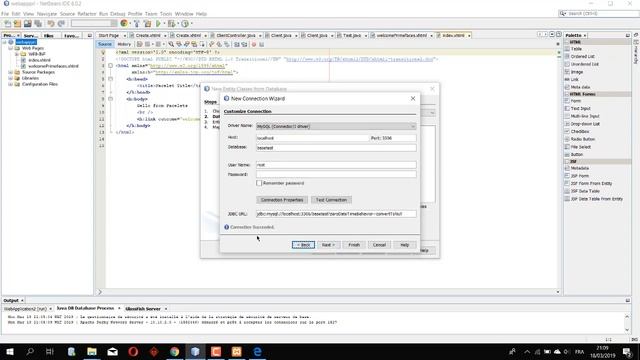Click the Undo toolbar icon
This screenshot has width=640, height=360.
[51, 24]
